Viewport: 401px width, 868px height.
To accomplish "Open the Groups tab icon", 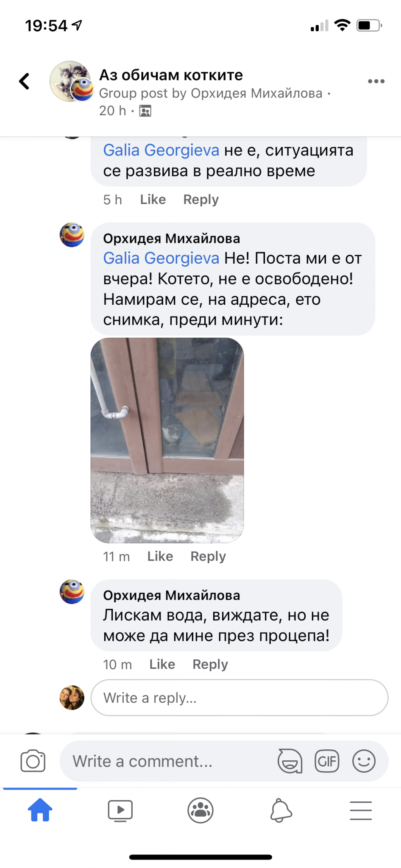I will pos(200,810).
